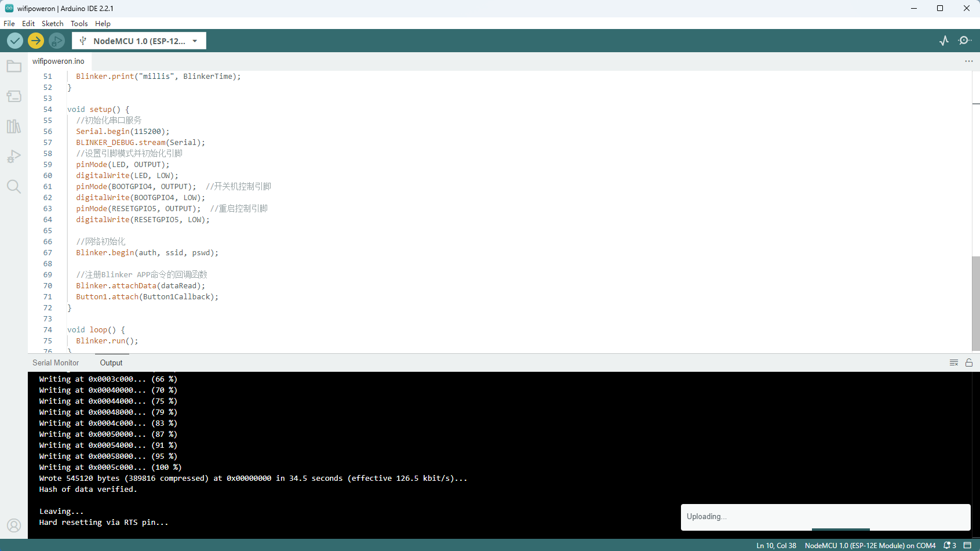This screenshot has width=980, height=551.
Task: Open the Debug sidebar panel icon
Action: (14, 157)
